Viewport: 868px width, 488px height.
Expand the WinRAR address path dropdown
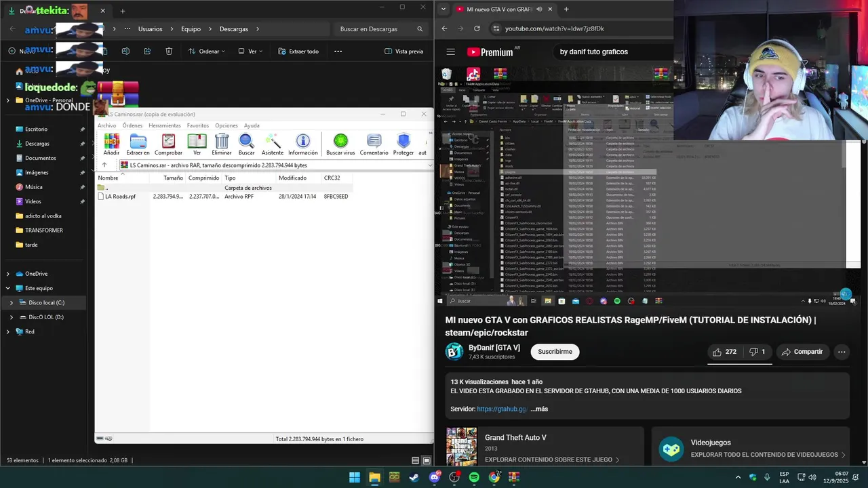[x=429, y=165]
